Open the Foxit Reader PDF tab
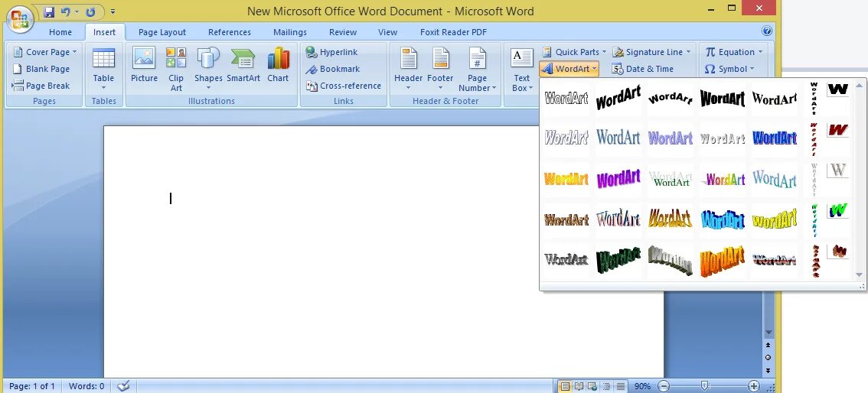 point(453,32)
